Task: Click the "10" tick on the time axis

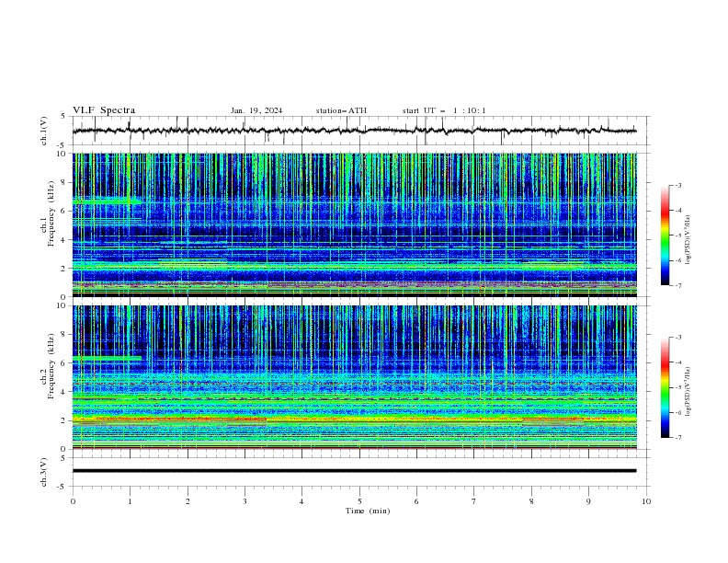Action: point(646,501)
